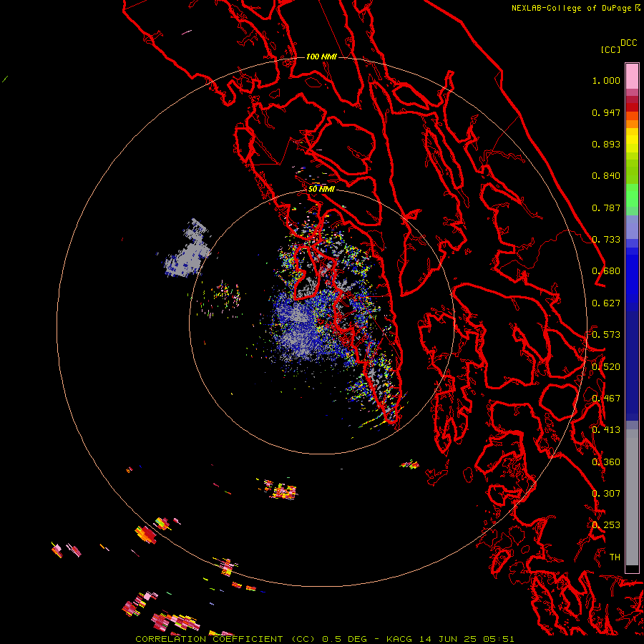Pick the pink band topping the color scale
This screenshot has height=644, width=644.
[632, 76]
